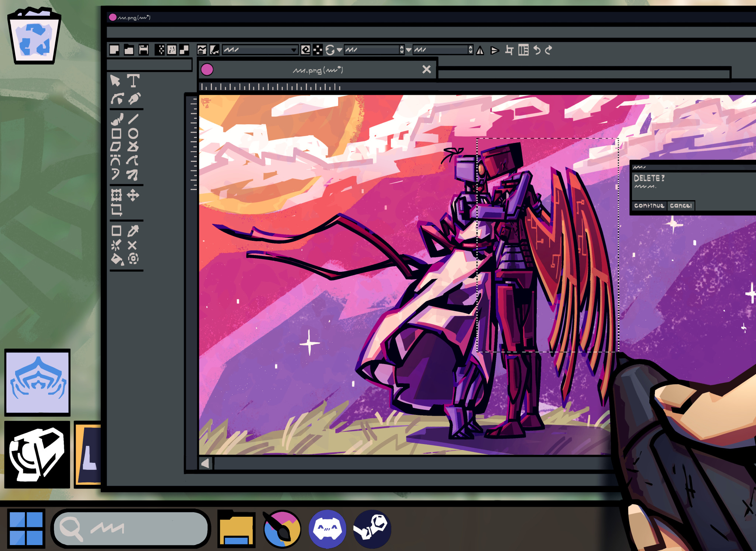Expand the dropdown arrow beside the refresh icon
The image size is (756, 551).
pos(339,50)
